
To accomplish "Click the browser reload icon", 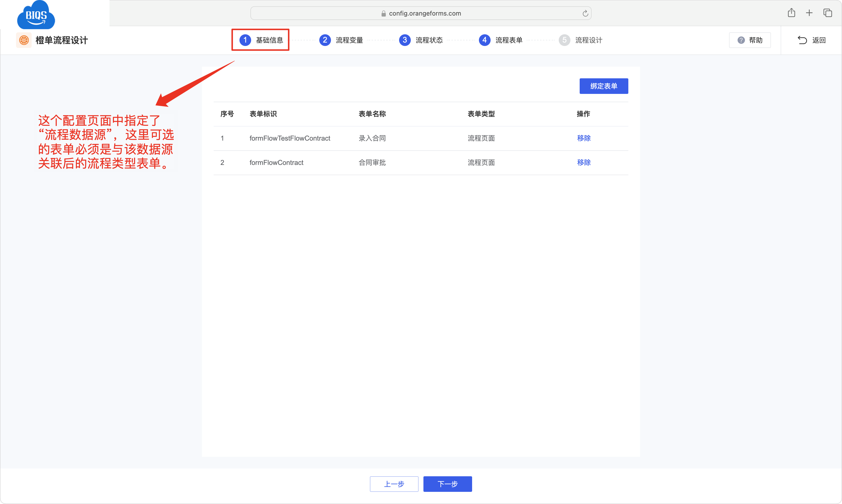I will pyautogui.click(x=585, y=14).
